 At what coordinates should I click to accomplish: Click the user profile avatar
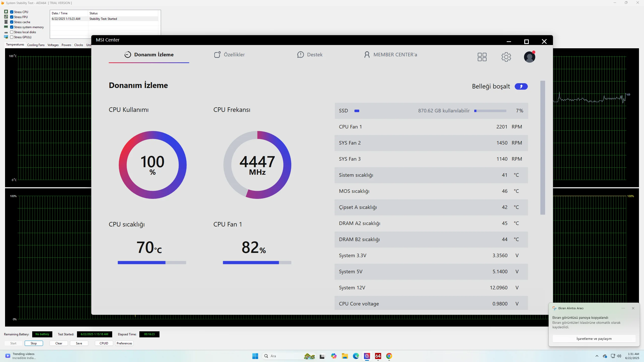click(x=529, y=57)
